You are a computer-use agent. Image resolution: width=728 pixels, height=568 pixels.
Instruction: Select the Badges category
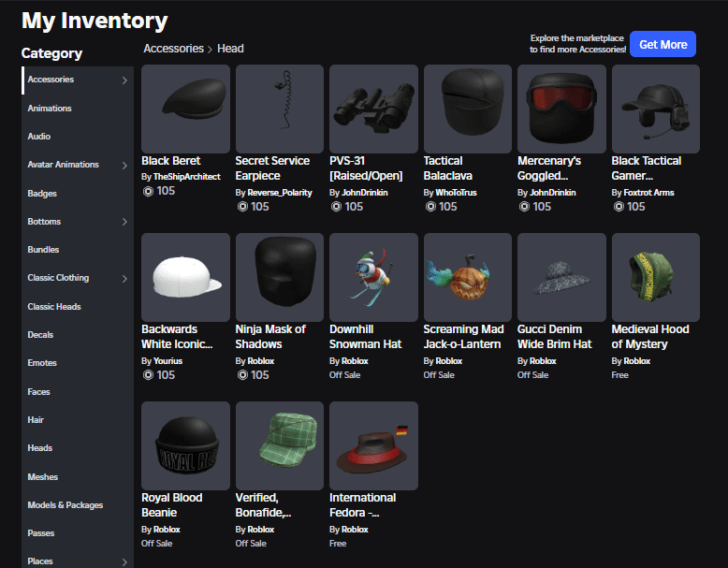[42, 193]
